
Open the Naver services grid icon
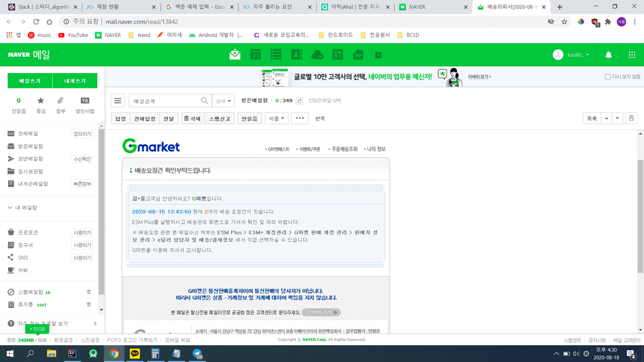[x=632, y=55]
